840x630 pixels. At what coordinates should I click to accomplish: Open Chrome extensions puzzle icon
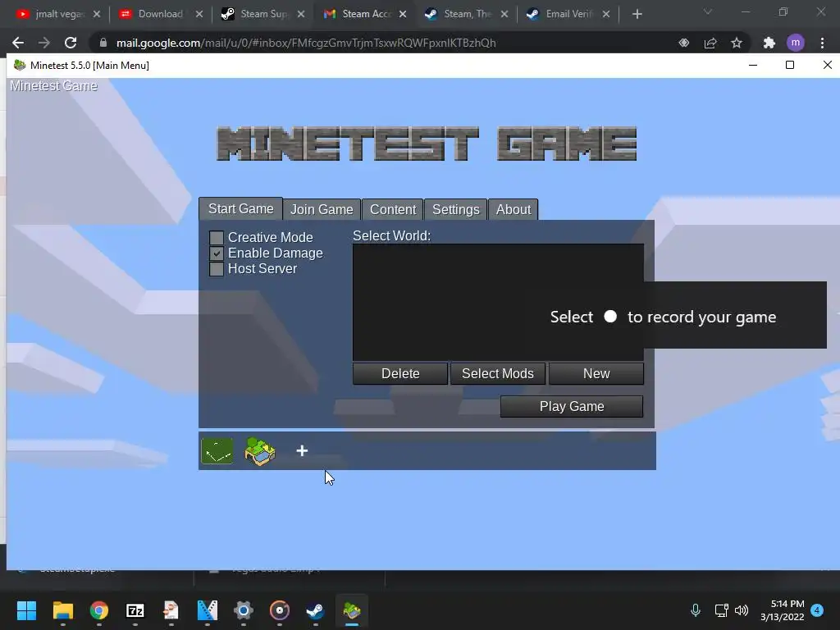pyautogui.click(x=769, y=43)
